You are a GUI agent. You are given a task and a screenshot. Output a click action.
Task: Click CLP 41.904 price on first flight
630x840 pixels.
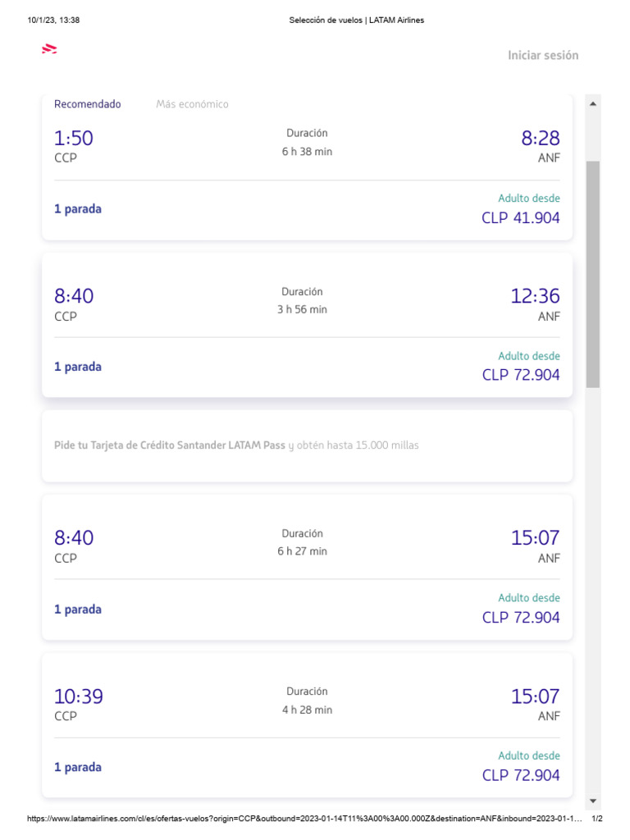520,217
